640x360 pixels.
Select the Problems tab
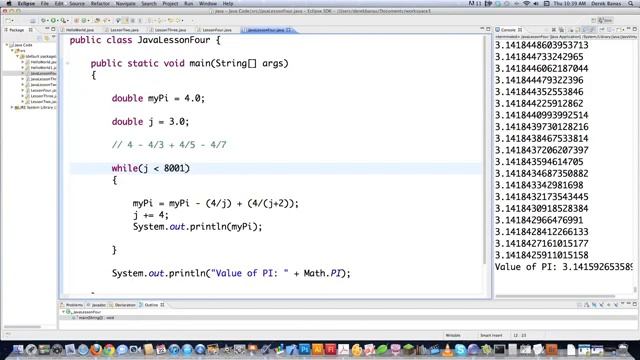72,305
